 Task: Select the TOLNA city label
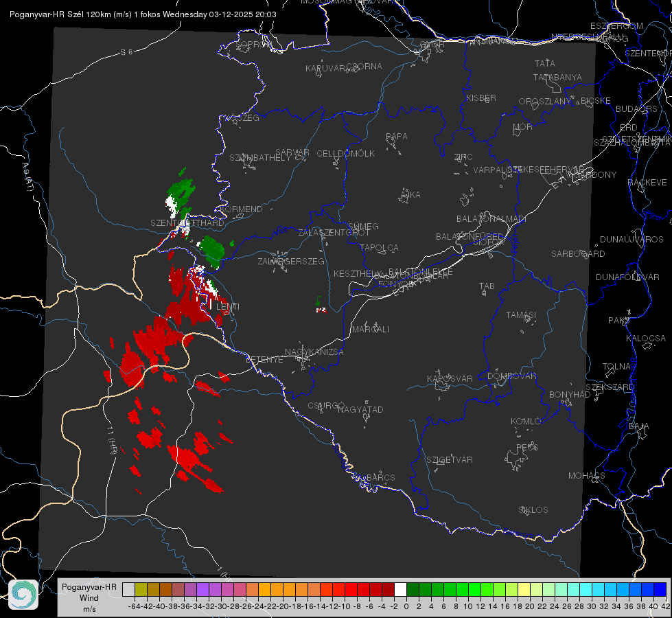click(x=616, y=366)
